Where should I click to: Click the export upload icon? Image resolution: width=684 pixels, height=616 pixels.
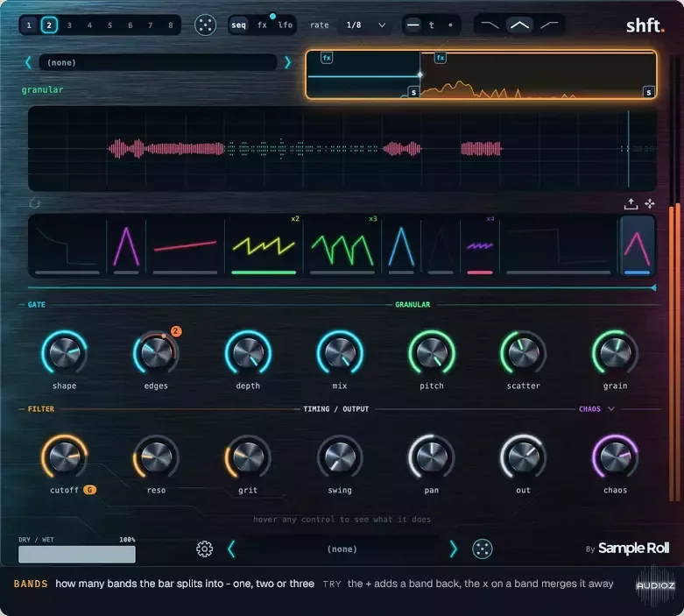click(x=631, y=203)
